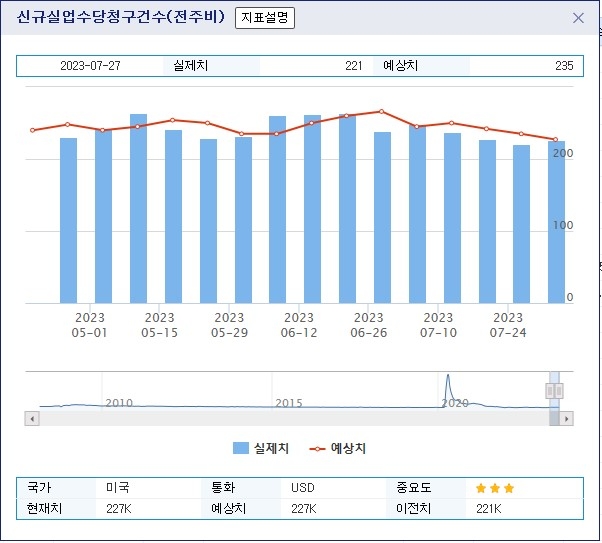Click the forecast value 235 in the header row
The width and height of the screenshot is (602, 543).
[x=564, y=66]
